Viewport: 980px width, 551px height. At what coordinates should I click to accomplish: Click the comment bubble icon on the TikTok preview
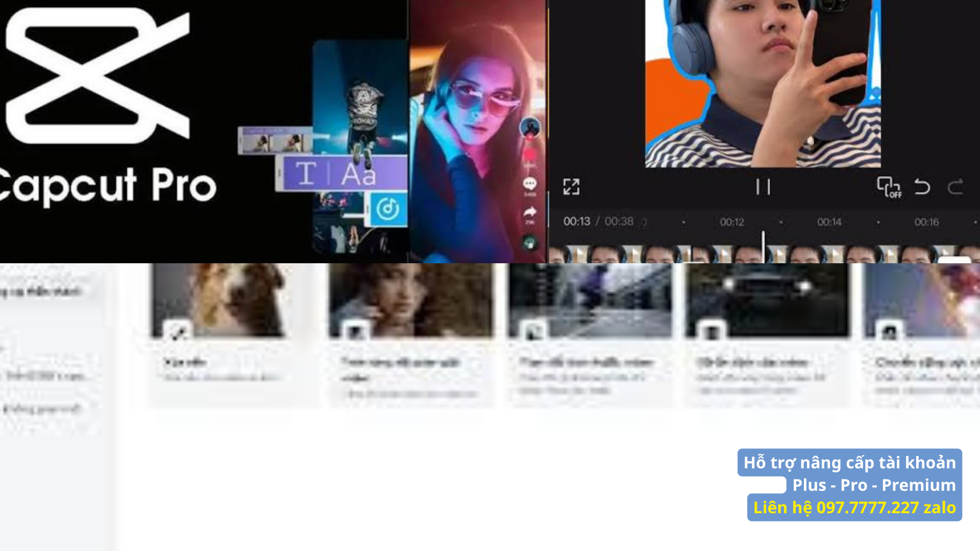pos(530,184)
